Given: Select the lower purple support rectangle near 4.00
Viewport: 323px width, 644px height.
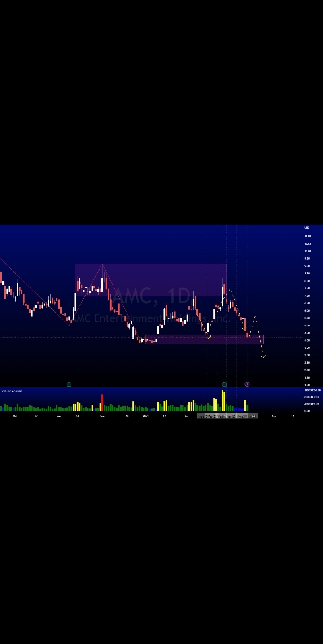Looking at the screenshot, I should click(205, 339).
